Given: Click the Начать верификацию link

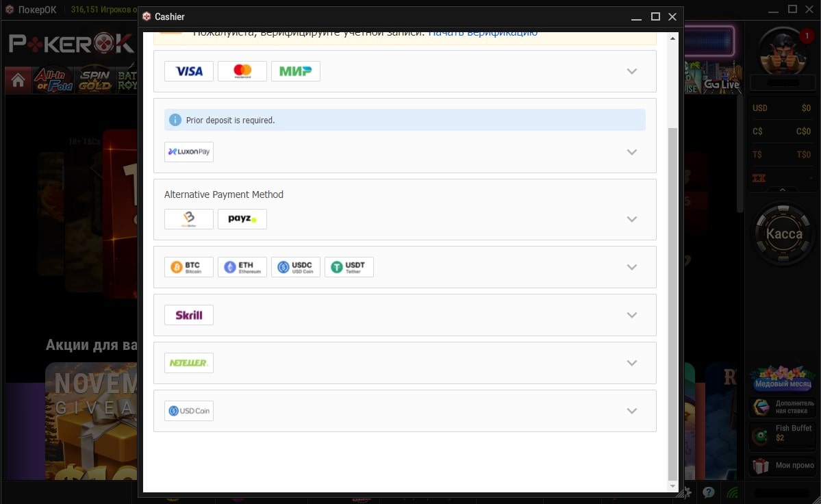Looking at the screenshot, I should 483,33.
